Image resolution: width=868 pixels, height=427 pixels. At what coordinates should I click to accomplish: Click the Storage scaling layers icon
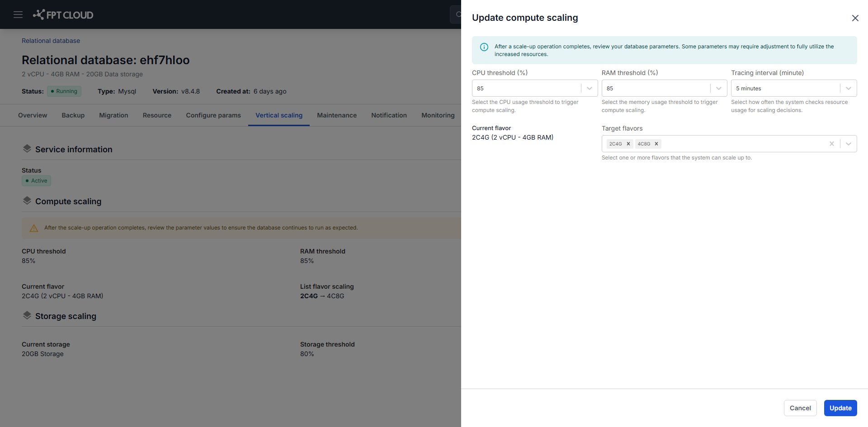pos(27,315)
